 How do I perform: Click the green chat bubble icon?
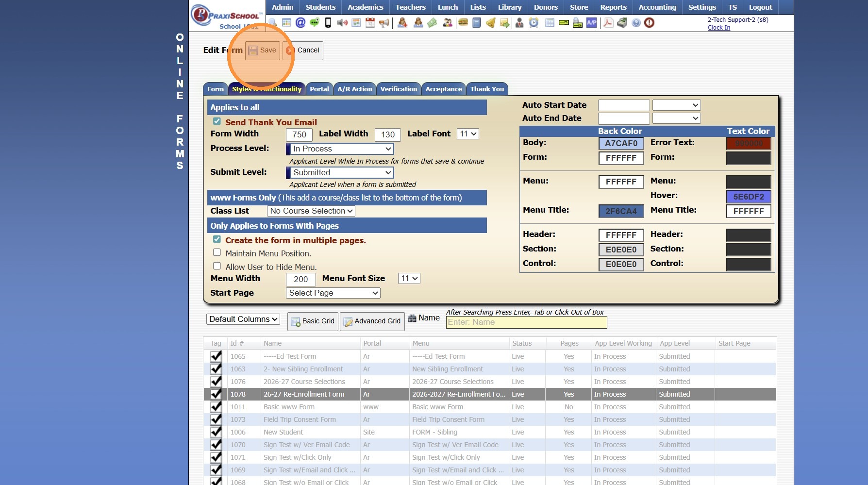314,22
